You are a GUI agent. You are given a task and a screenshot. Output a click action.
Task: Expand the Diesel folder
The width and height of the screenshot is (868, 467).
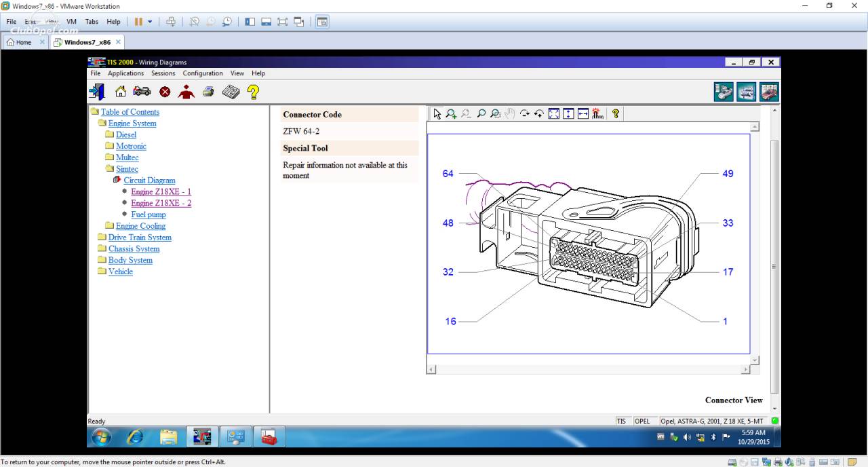(x=126, y=135)
